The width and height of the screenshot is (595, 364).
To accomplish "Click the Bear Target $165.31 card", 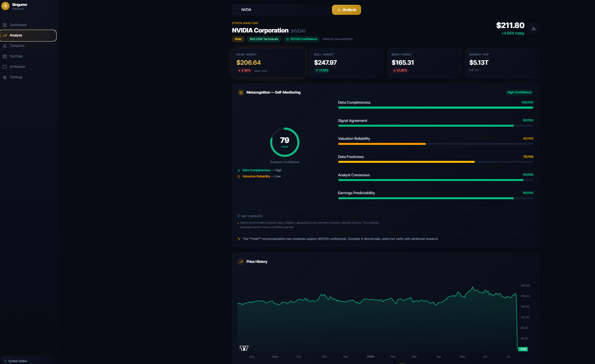I will point(424,63).
